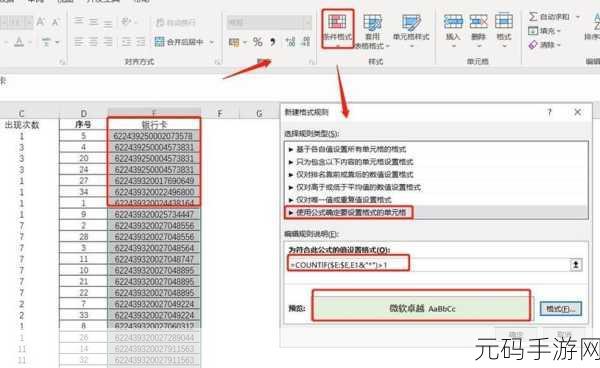Screen dimensions: 600x368
Task: Click the dialog help question mark
Action: tap(549, 112)
